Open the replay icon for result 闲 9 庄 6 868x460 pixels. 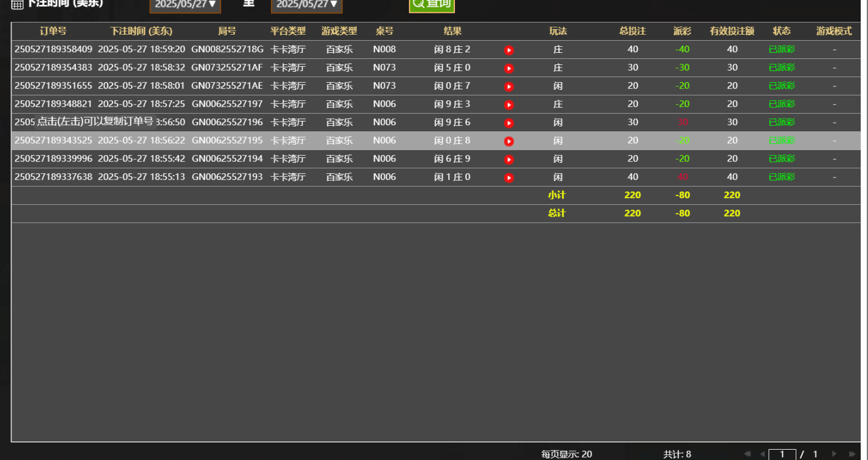click(508, 122)
